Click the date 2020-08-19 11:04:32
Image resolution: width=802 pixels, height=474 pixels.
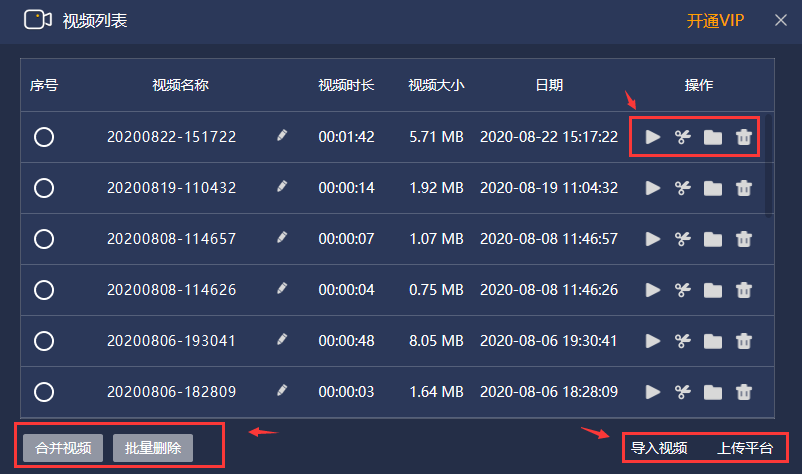point(549,188)
